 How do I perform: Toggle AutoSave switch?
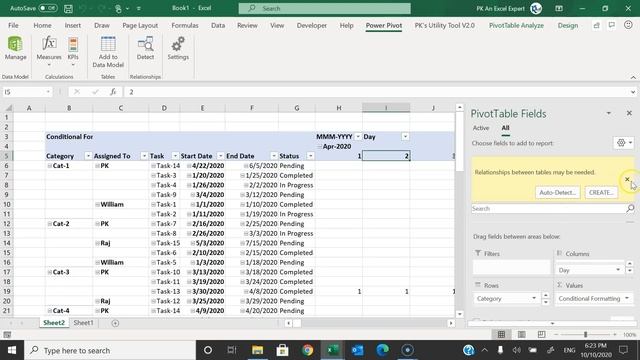click(48, 8)
